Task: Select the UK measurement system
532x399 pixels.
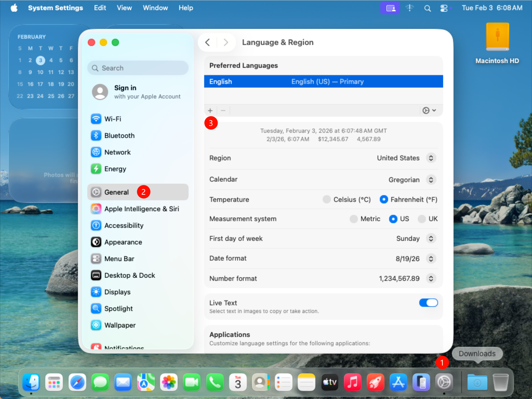Action: point(422,219)
